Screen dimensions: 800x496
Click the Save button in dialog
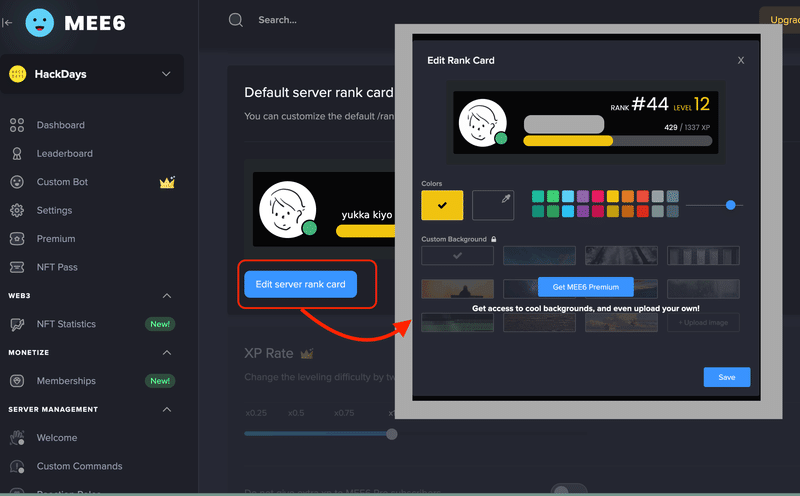727,377
